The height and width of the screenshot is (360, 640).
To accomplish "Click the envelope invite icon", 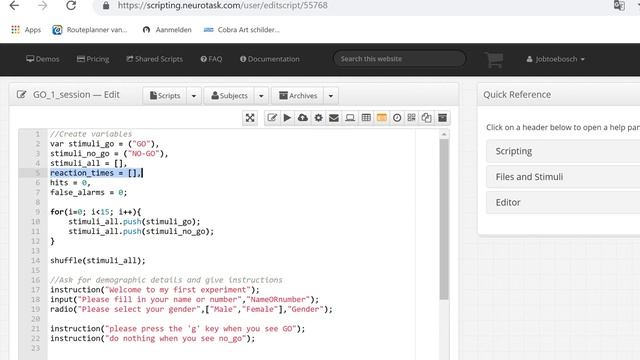I will click(334, 118).
